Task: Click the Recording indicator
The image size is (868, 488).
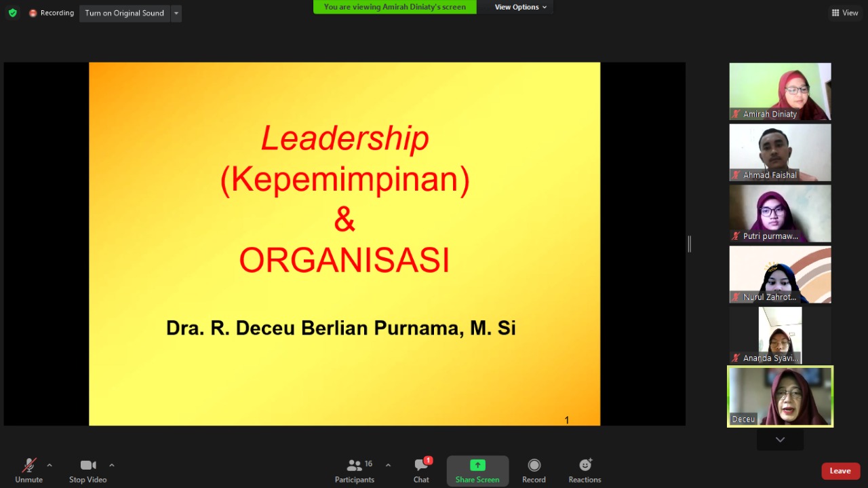Action: 51,12
